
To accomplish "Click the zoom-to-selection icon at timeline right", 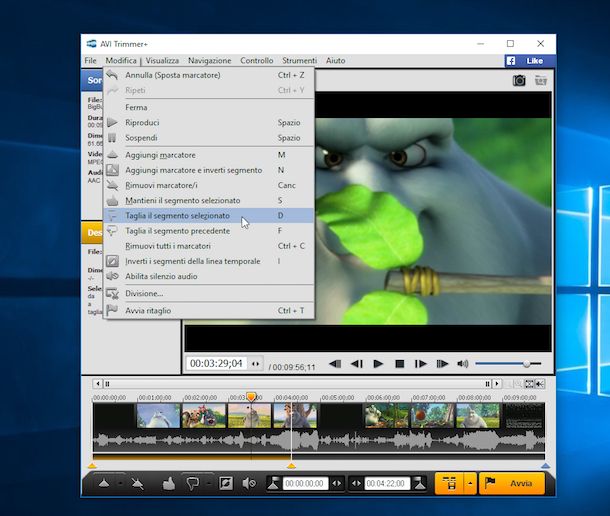I will coord(540,384).
